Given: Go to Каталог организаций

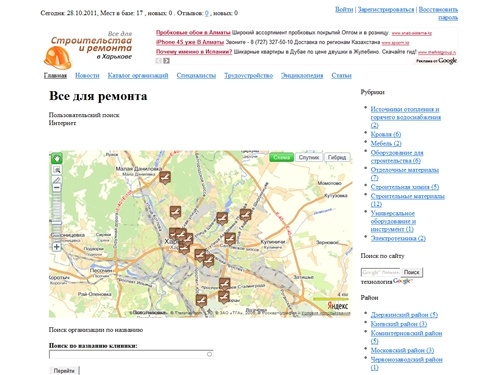Looking at the screenshot, I should [x=138, y=76].
